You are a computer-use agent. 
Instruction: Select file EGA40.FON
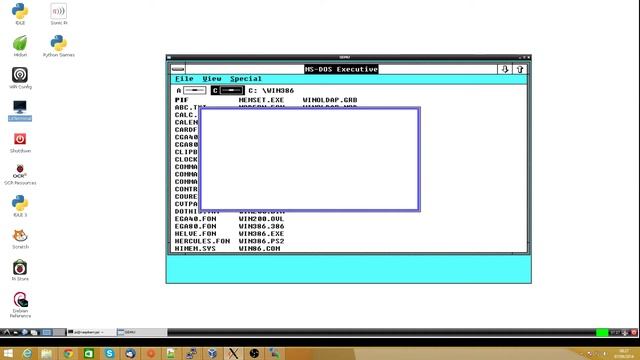pyautogui.click(x=196, y=219)
